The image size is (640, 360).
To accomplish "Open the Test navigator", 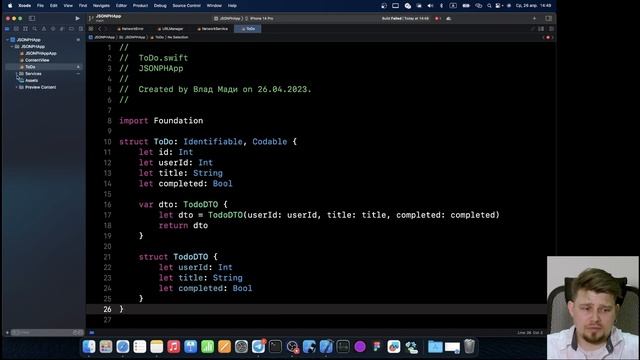I will 53,29.
